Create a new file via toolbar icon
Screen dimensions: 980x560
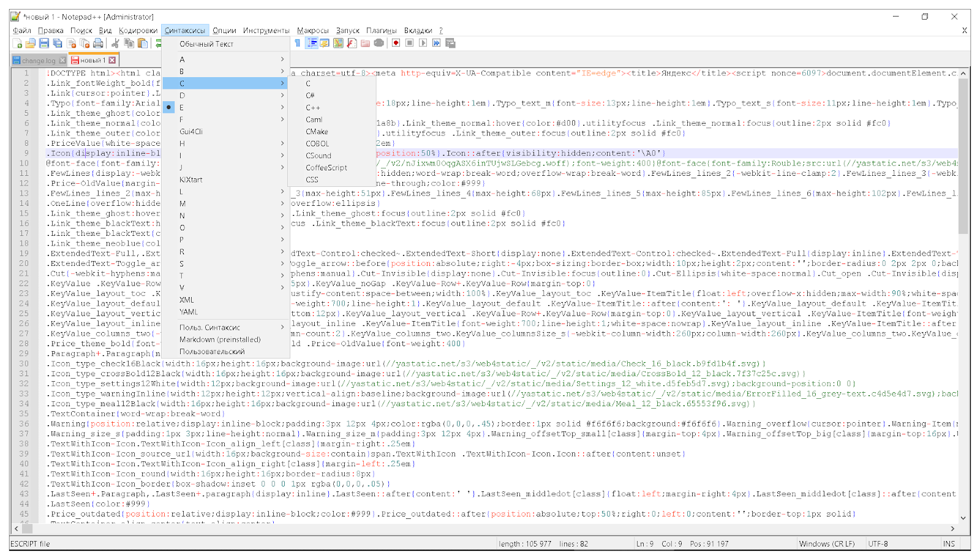click(17, 44)
